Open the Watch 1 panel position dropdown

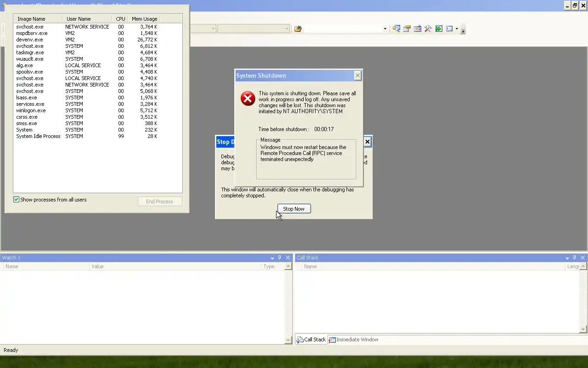point(272,258)
